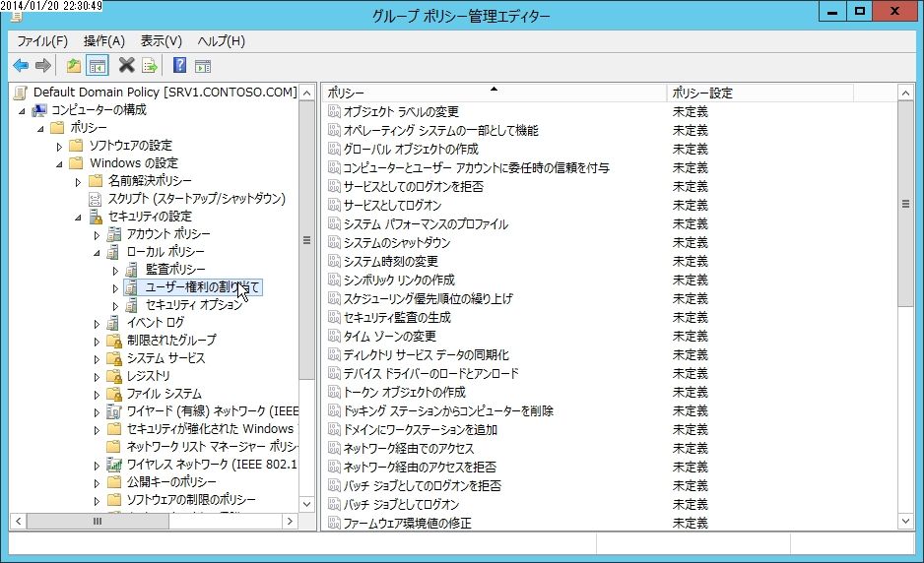Image resolution: width=924 pixels, height=563 pixels.
Task: Click the Back arrow toolbar icon
Action: click(x=21, y=65)
